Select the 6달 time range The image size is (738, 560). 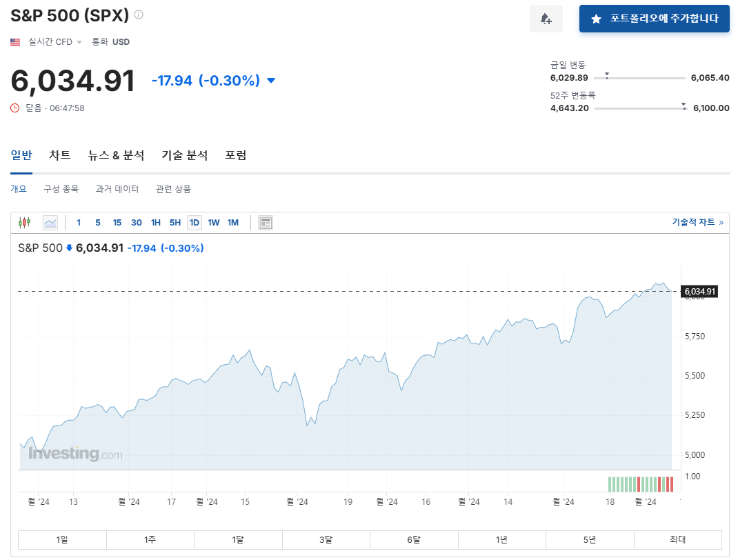[414, 540]
